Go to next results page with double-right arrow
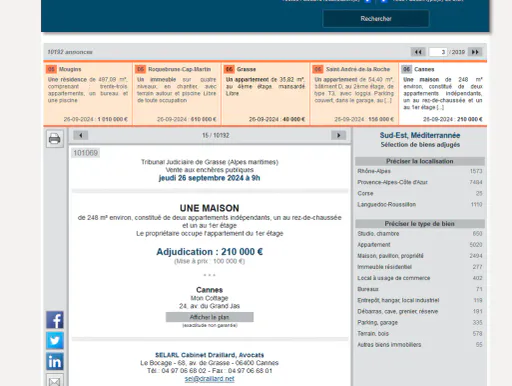 coord(475,52)
